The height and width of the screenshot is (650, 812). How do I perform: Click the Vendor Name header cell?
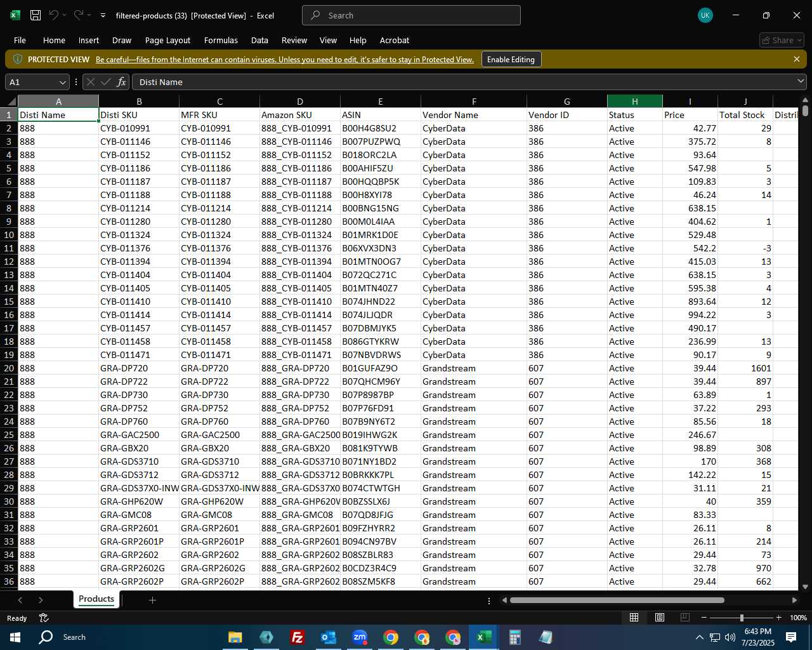click(473, 115)
